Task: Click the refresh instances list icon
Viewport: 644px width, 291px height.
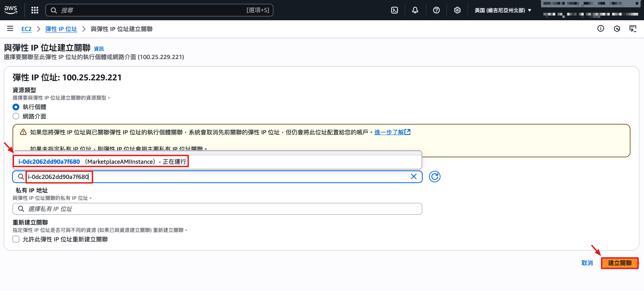Action: click(x=434, y=177)
